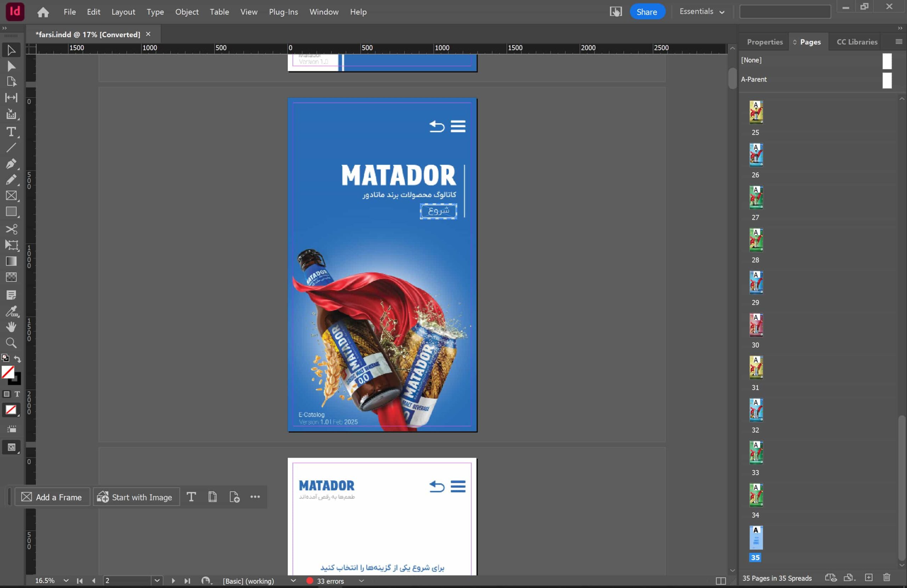Screen dimensions: 907x588
Task: Select the Page tool
Action: point(11,82)
